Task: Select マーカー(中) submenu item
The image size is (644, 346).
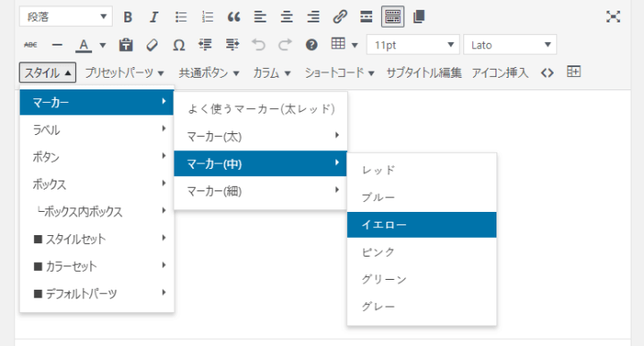Action: coord(261,164)
